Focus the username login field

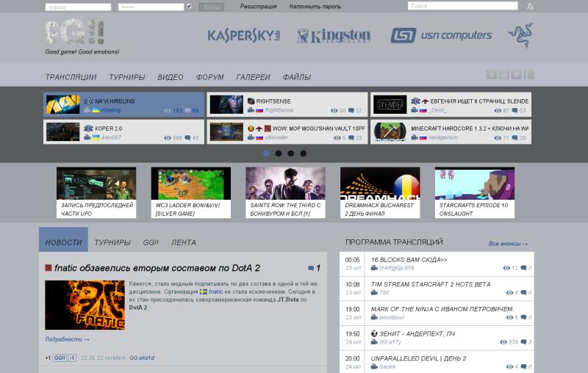pyautogui.click(x=78, y=7)
